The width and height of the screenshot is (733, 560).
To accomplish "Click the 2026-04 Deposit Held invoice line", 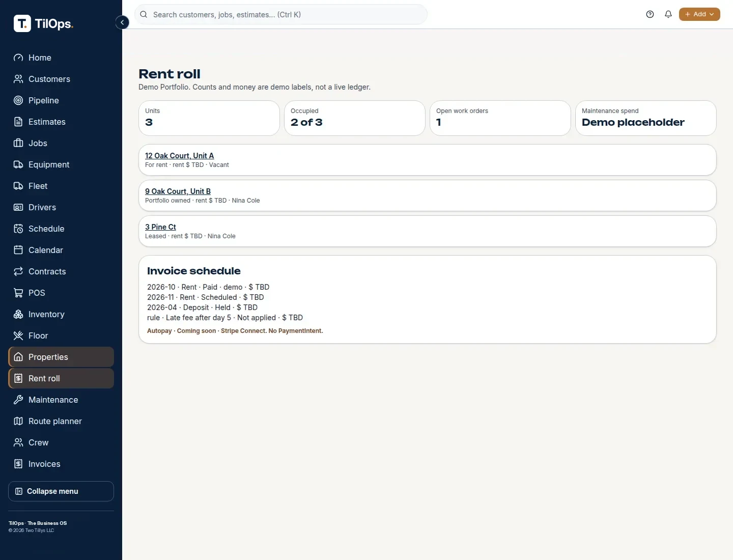I will (202, 307).
